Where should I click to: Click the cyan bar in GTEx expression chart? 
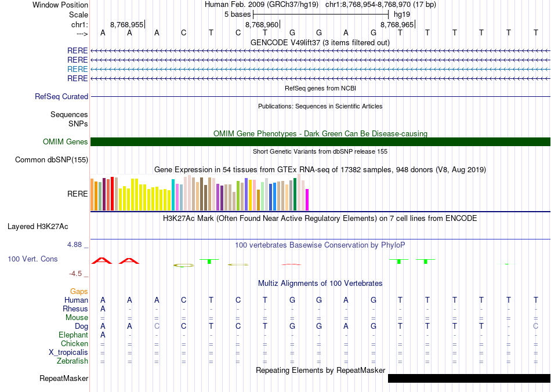coord(173,195)
